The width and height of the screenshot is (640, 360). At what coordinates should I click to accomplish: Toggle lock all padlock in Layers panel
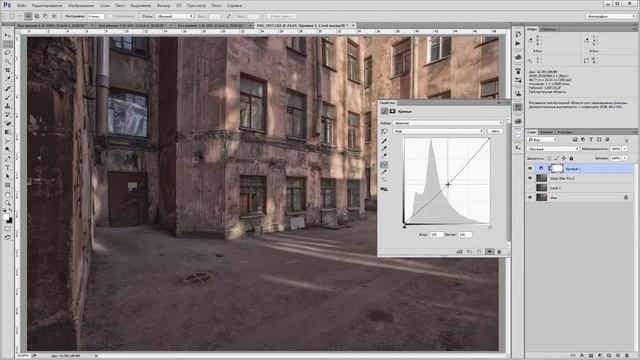pyautogui.click(x=571, y=158)
